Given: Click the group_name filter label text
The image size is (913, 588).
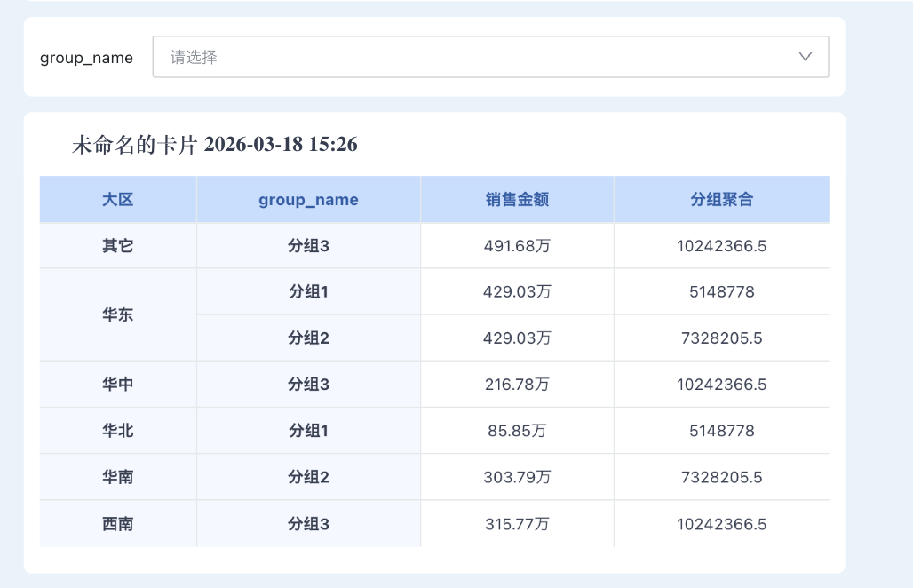Looking at the screenshot, I should (86, 58).
